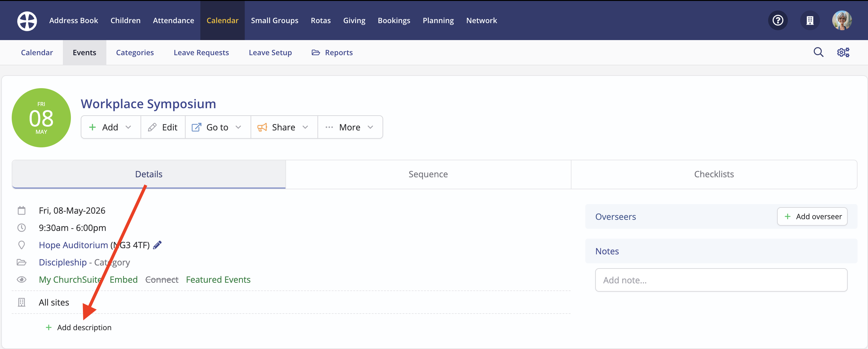The image size is (868, 349).
Task: Click the ChurchSuite logo icon
Action: (x=27, y=21)
